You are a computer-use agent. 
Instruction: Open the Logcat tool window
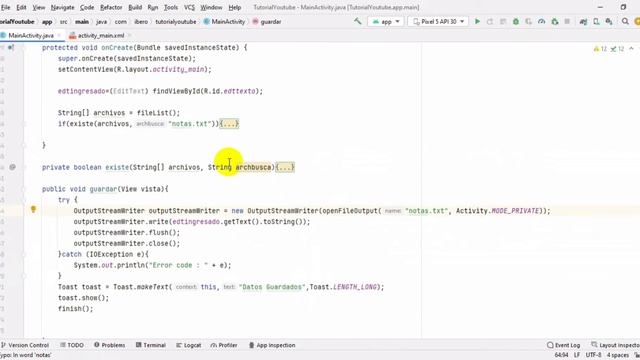(x=189, y=345)
